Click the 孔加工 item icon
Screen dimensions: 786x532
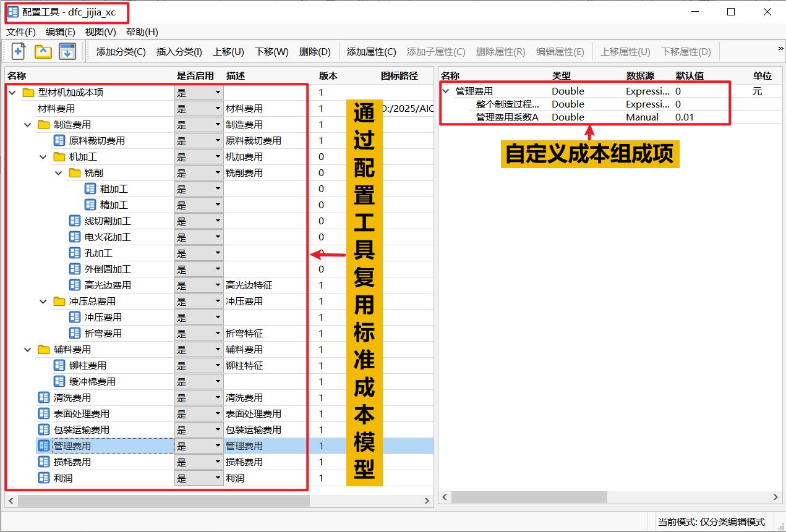pos(75,253)
